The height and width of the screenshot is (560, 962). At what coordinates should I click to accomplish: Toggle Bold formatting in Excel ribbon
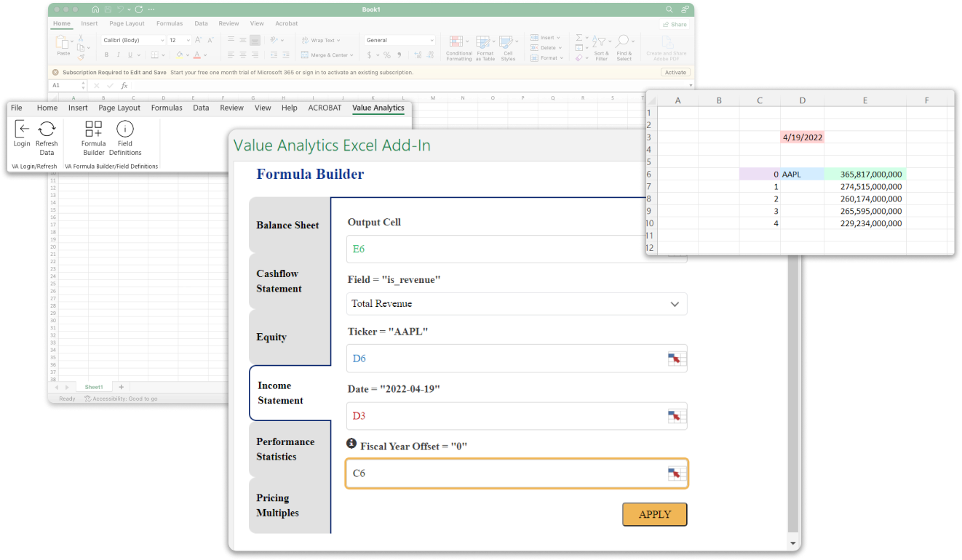tap(106, 55)
